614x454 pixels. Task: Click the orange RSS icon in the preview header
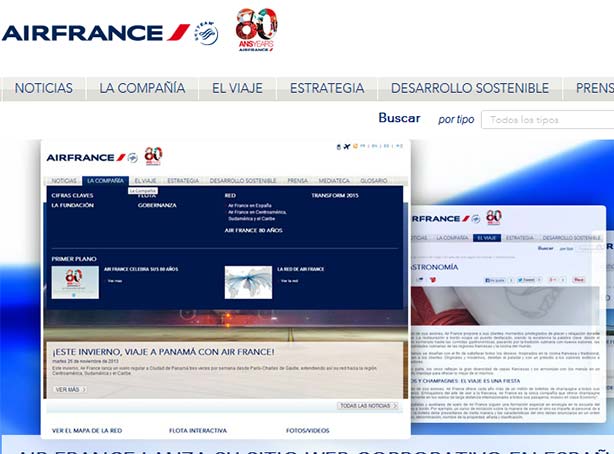click(356, 146)
